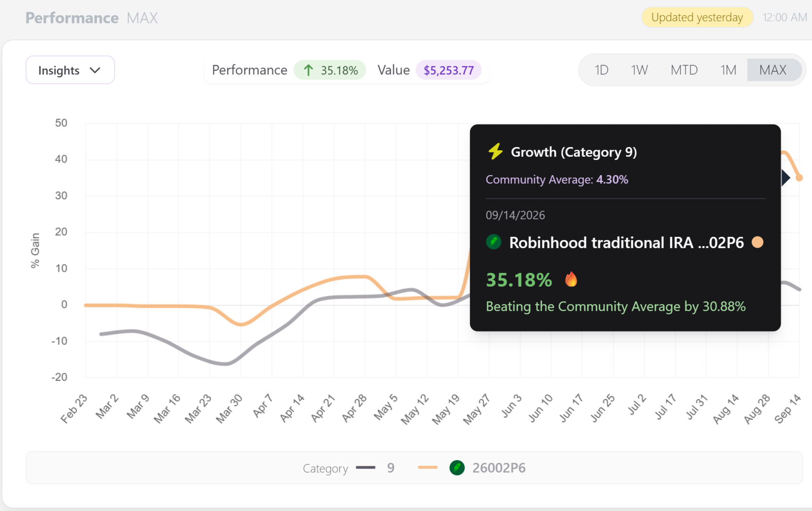Click the 26002P6 legend label
This screenshot has width=812, height=511.
pyautogui.click(x=499, y=468)
